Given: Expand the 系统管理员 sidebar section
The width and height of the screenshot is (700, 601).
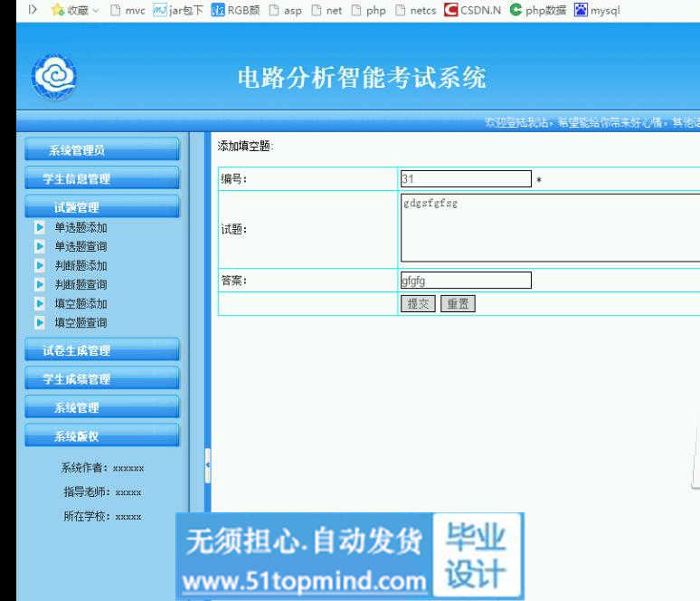Looking at the screenshot, I should 101,150.
